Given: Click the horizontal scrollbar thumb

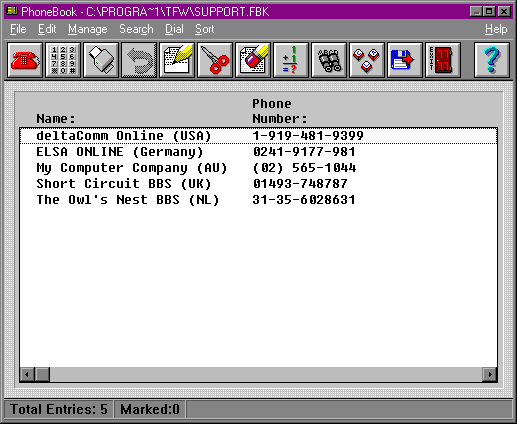Looking at the screenshot, I should pos(42,374).
